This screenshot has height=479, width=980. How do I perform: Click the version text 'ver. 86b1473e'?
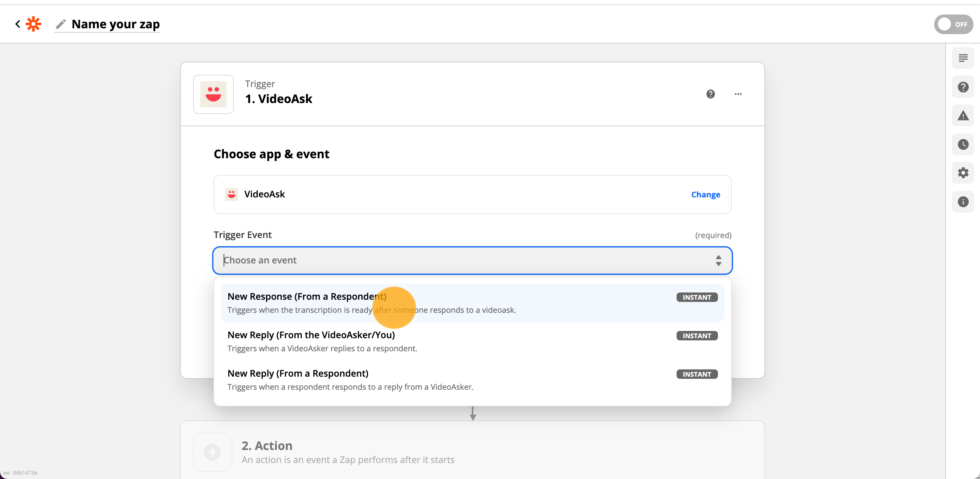[x=20, y=472]
